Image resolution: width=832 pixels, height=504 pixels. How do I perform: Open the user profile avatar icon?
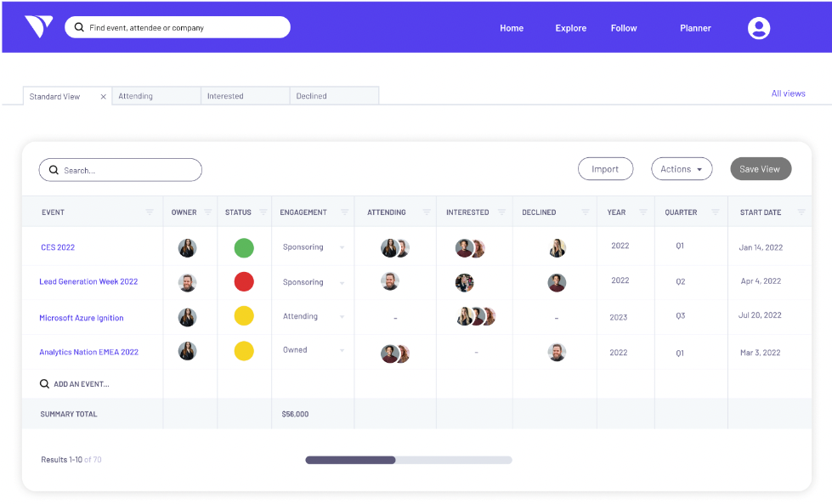[759, 28]
